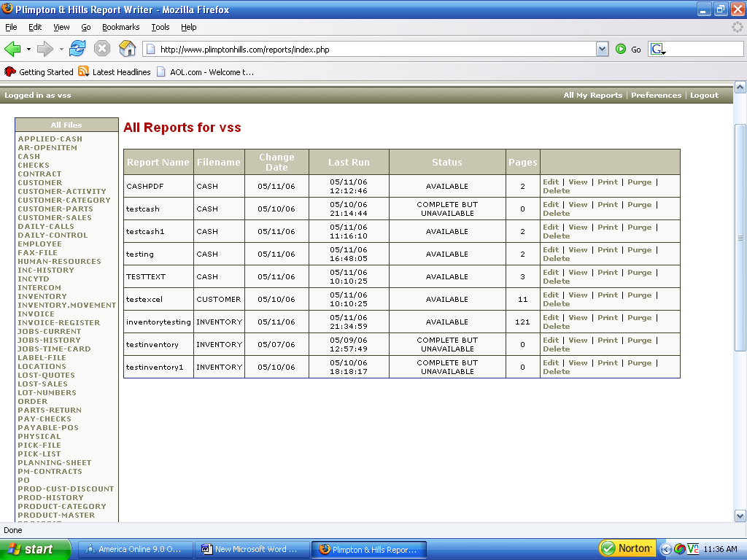Click Delete for the testinventory report
This screenshot has width=747, height=560.
pos(557,349)
